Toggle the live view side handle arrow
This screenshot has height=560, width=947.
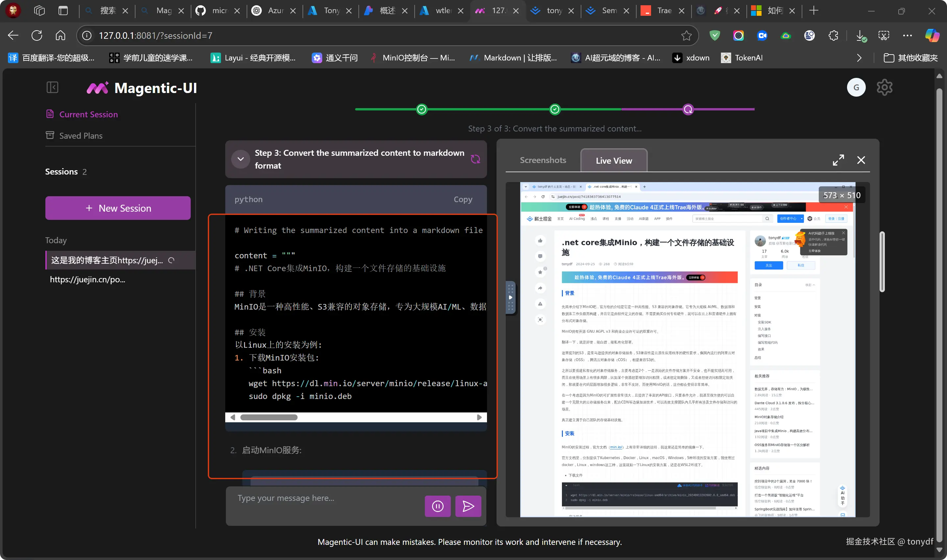coord(510,297)
